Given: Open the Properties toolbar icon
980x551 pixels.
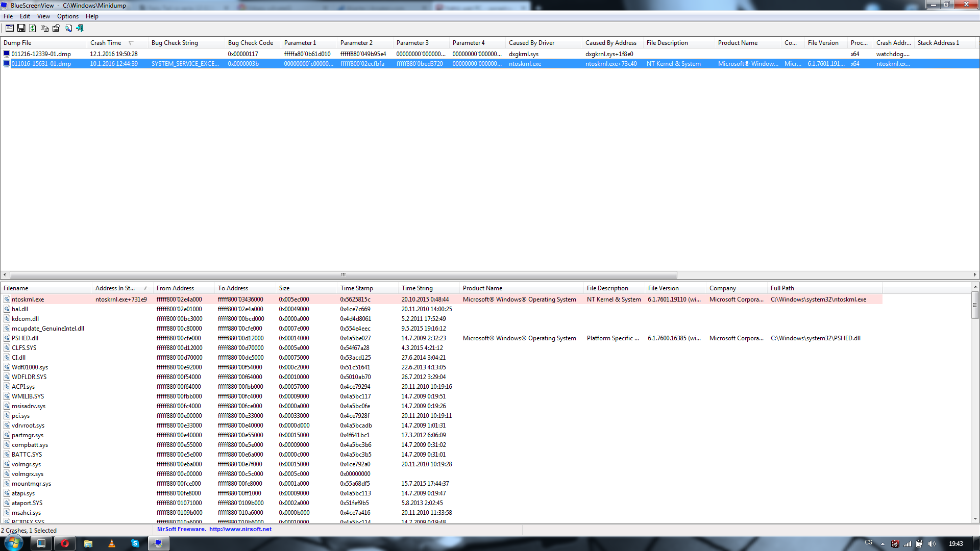Looking at the screenshot, I should pos(56,29).
